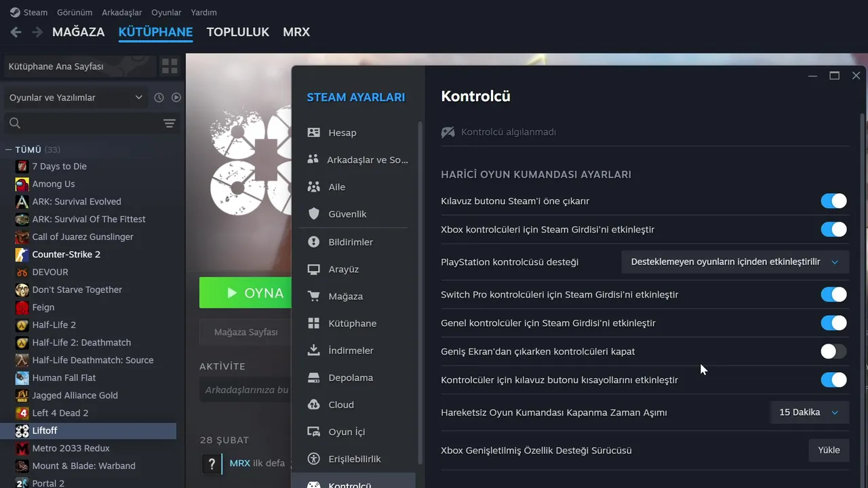Screen dimensions: 868x488
Task: Open Hesap settings via its card icon
Action: pos(313,133)
